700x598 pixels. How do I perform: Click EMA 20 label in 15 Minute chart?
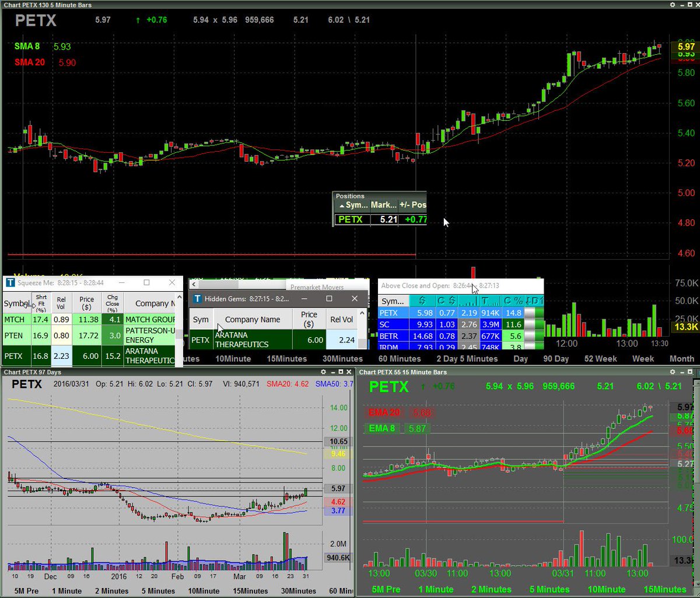(384, 412)
